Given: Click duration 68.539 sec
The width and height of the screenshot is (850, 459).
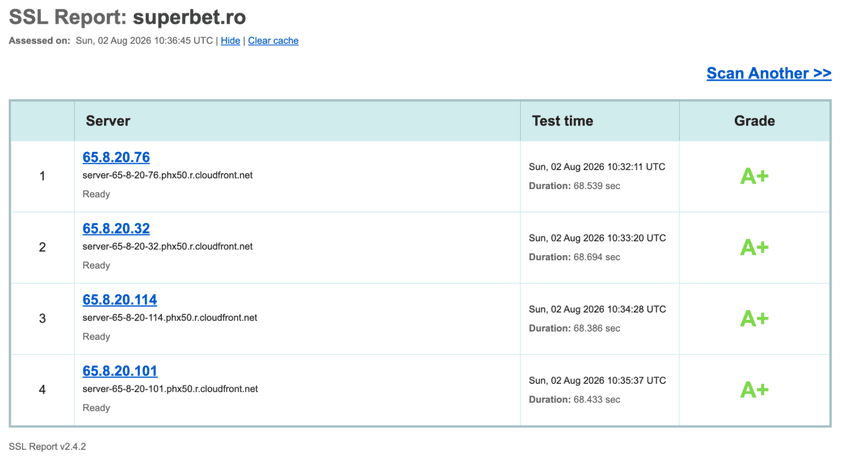Looking at the screenshot, I should point(575,186).
